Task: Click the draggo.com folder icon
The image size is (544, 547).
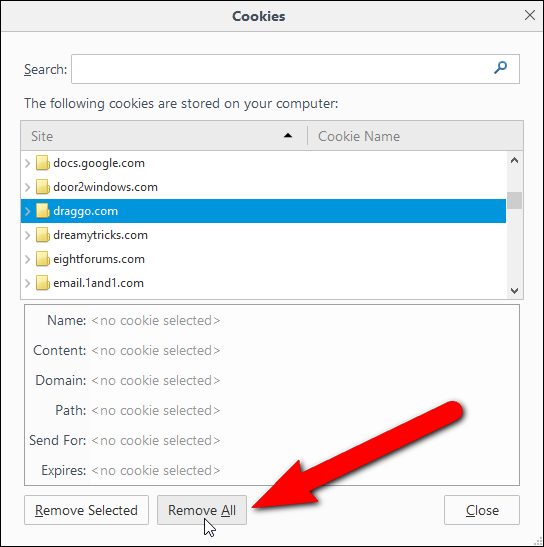Action: pos(43,211)
